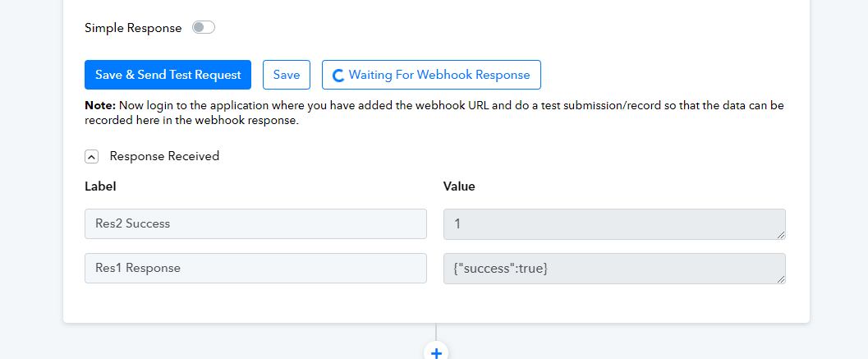The height and width of the screenshot is (359, 868).
Task: Click Waiting For Webhook Response button
Action: pyautogui.click(x=431, y=75)
